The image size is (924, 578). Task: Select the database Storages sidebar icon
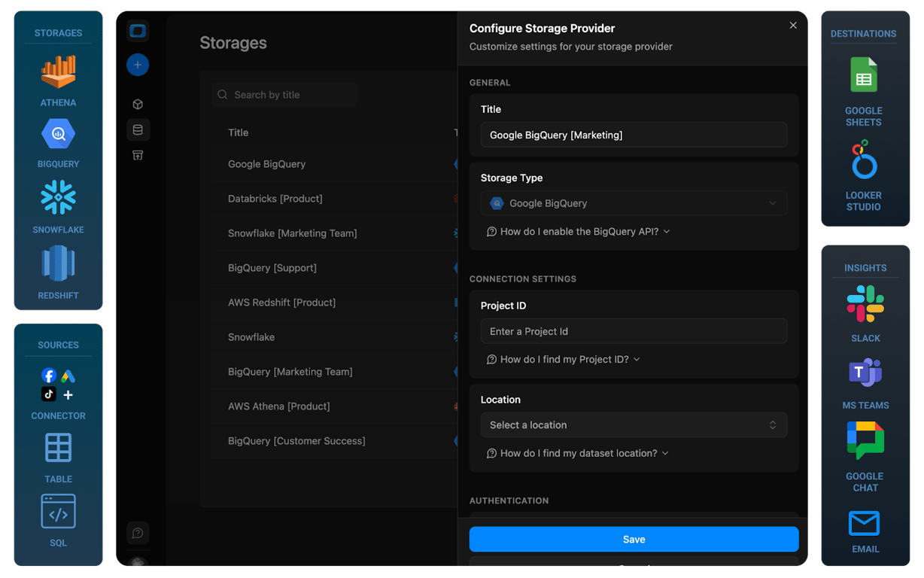[x=138, y=129]
